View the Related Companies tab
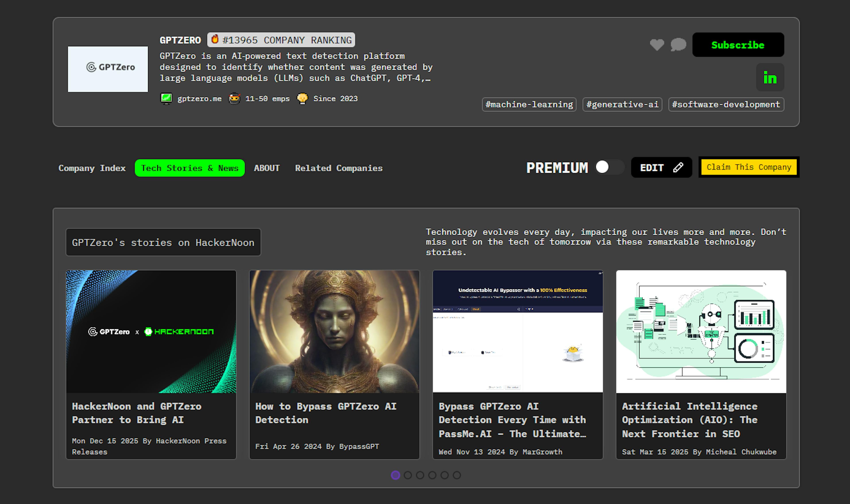 coord(339,168)
